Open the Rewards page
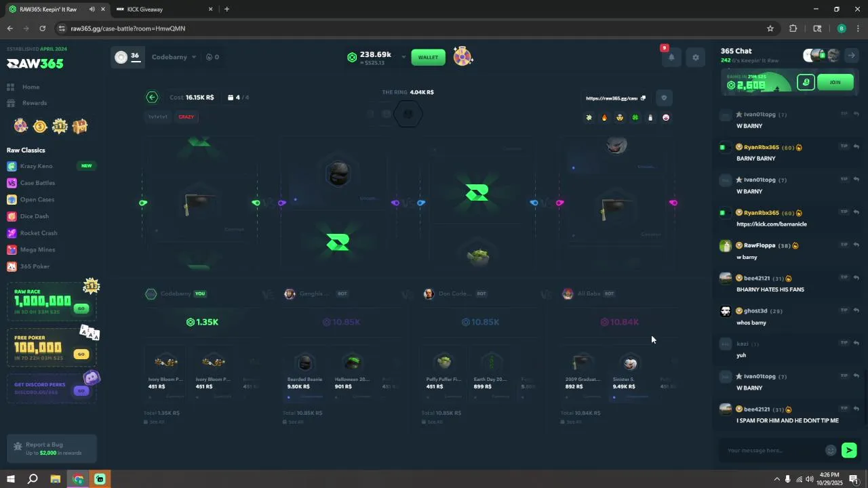This screenshot has width=868, height=488. point(34,103)
